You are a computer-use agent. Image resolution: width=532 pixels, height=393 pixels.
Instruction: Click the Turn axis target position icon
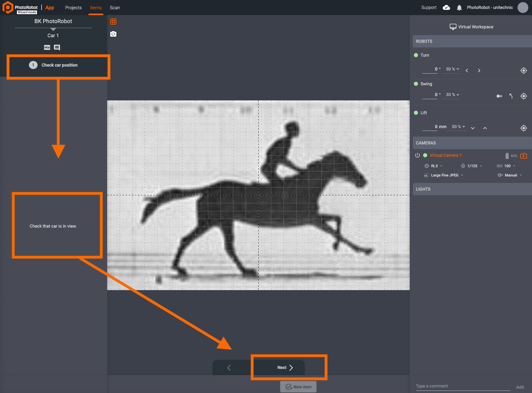tap(523, 70)
